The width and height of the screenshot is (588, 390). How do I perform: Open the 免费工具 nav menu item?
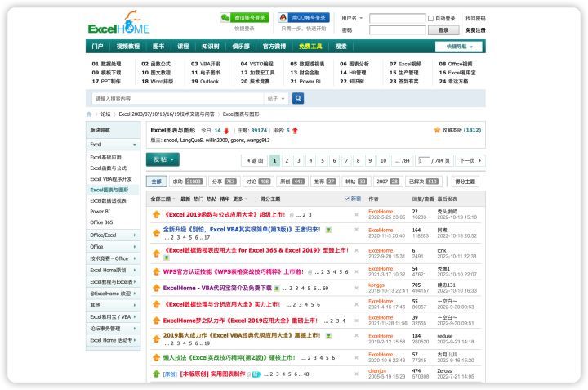[310, 46]
